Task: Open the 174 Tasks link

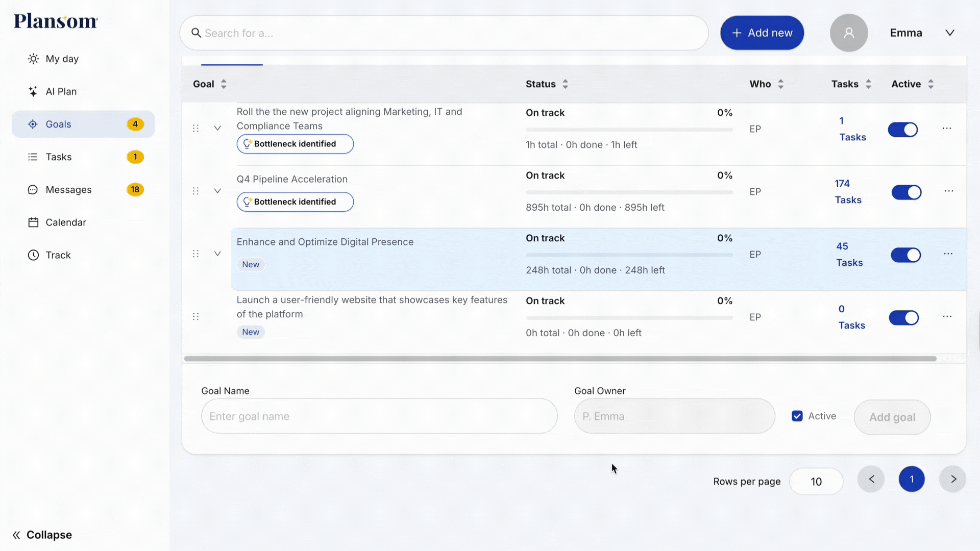Action: tap(848, 192)
